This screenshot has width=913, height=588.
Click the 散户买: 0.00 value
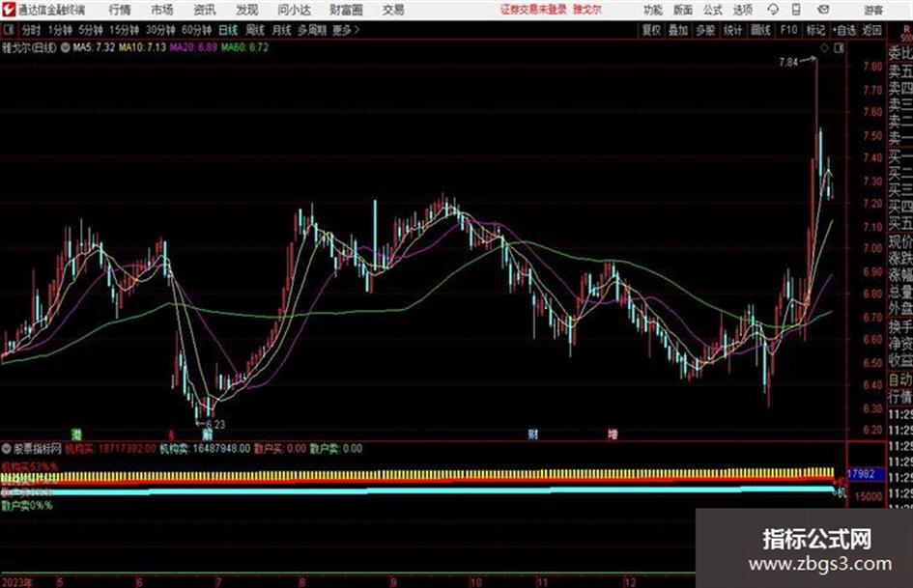coord(280,449)
